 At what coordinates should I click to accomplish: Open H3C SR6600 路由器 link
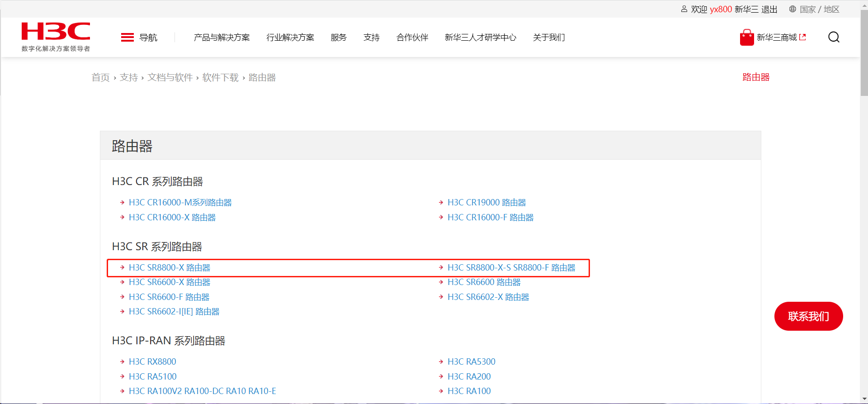(484, 282)
